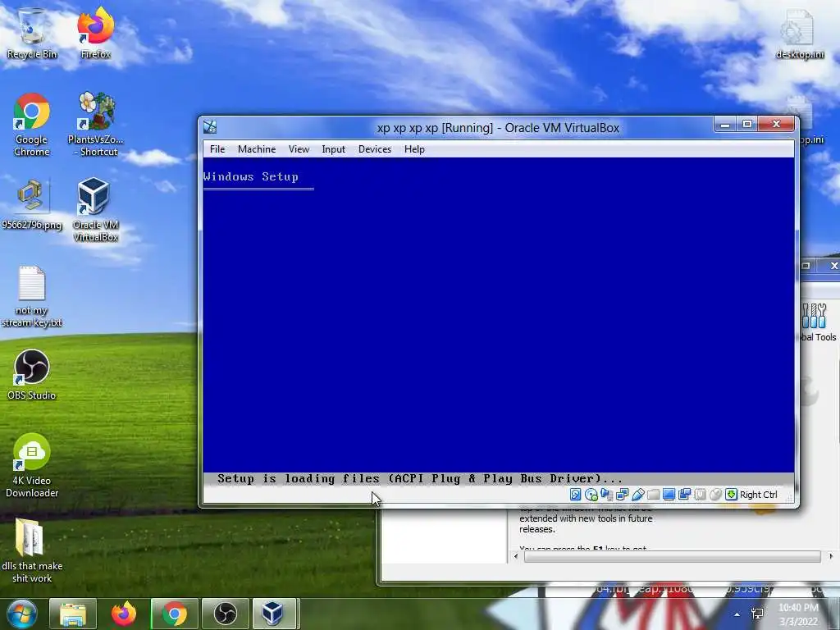This screenshot has height=630, width=840.
Task: Open the Devices menu
Action: tap(374, 149)
